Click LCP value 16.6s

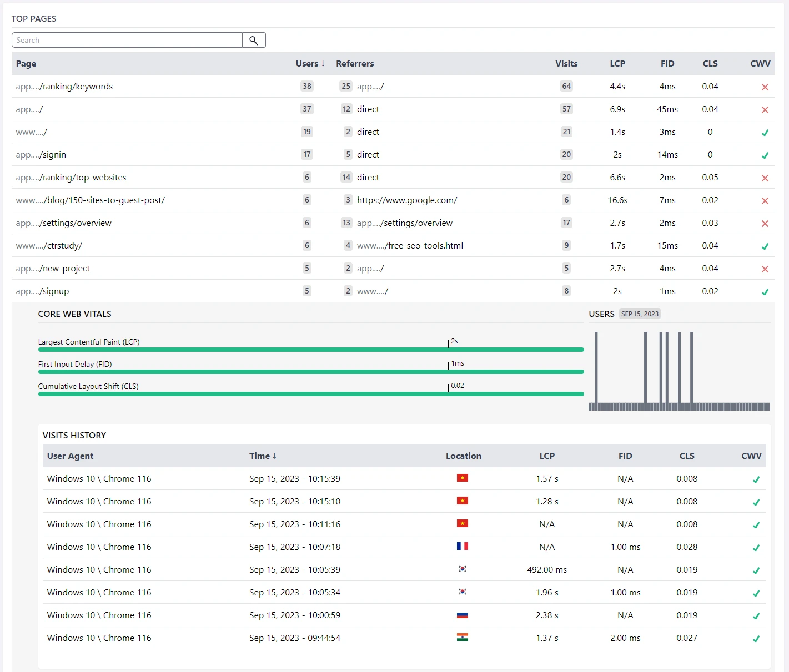(617, 200)
